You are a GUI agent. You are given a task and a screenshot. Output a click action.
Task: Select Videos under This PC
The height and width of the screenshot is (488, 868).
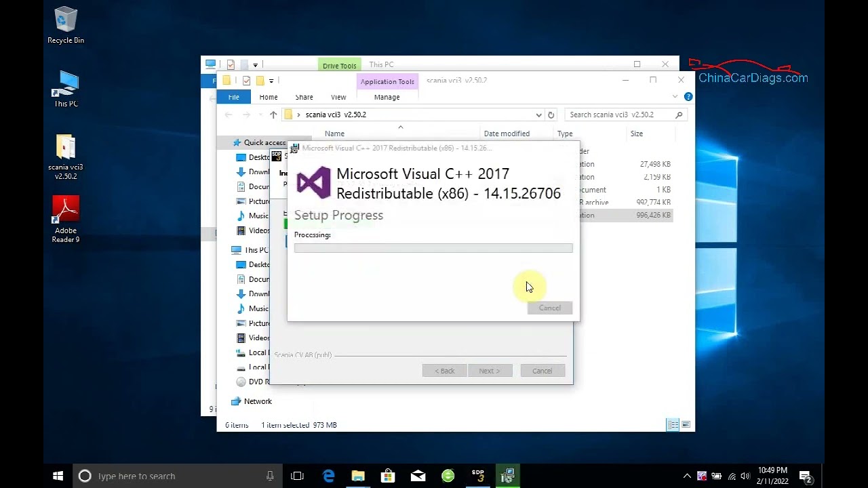[x=259, y=338]
